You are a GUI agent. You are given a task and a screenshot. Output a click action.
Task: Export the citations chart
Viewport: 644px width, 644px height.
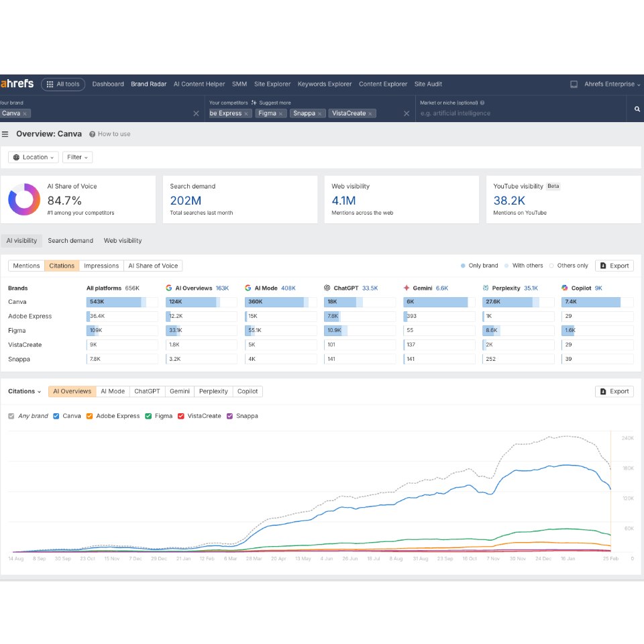click(x=614, y=391)
